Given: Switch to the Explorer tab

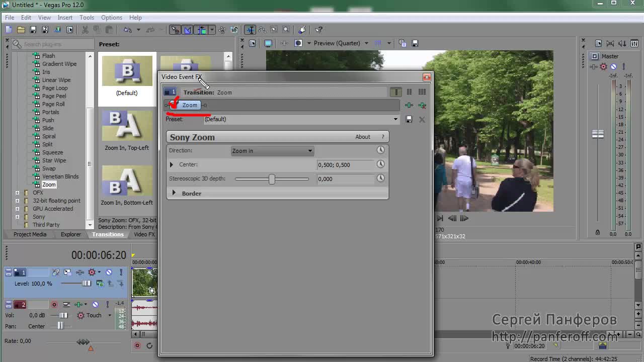Looking at the screenshot, I should [71, 234].
